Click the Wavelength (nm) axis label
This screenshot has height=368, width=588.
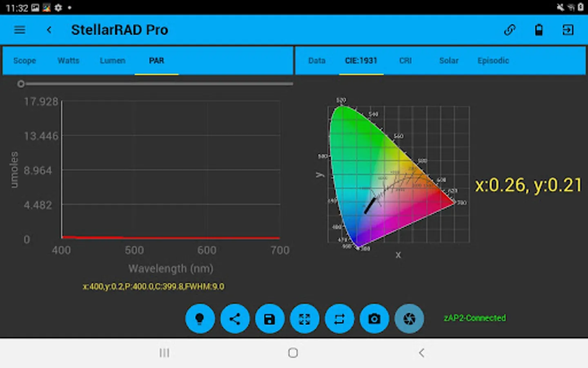(171, 269)
